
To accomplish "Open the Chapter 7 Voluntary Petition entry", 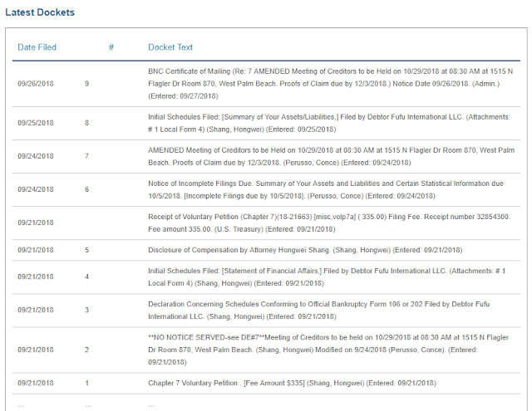I will 291,383.
